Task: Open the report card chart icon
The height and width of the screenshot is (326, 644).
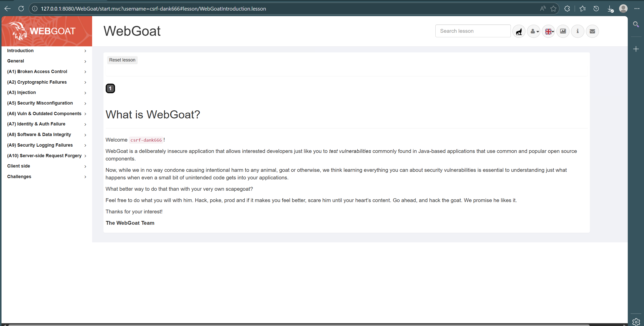Action: point(563,31)
